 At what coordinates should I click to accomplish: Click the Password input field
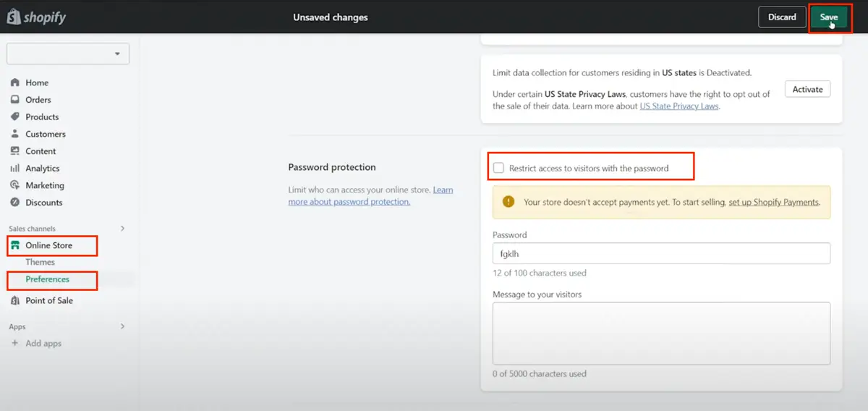[x=661, y=253]
